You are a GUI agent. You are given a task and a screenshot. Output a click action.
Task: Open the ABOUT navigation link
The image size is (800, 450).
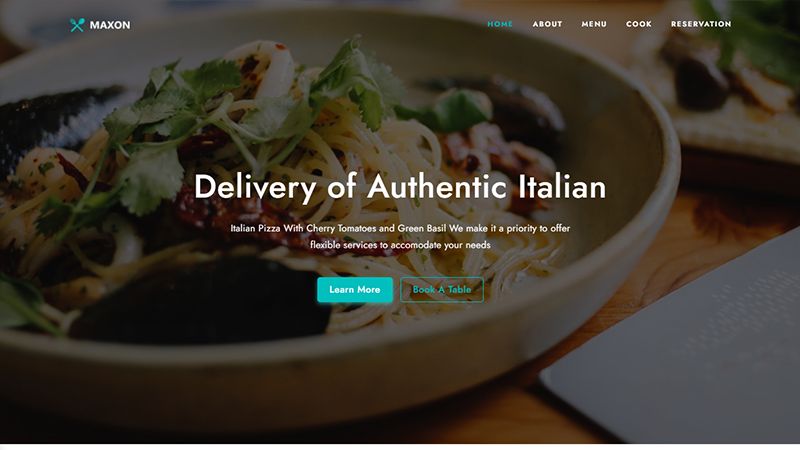547,24
